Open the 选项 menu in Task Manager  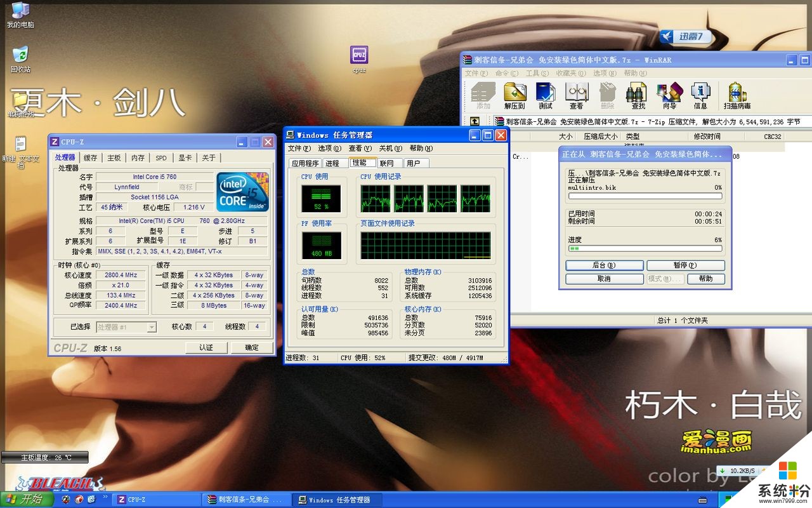(330, 149)
